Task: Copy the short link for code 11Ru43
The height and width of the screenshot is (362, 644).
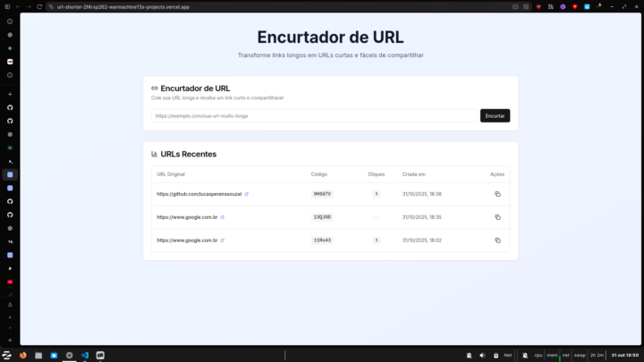Action: coord(497,240)
